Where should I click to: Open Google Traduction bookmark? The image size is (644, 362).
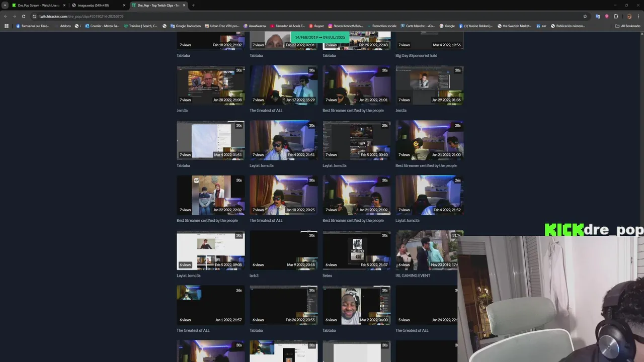186,26
